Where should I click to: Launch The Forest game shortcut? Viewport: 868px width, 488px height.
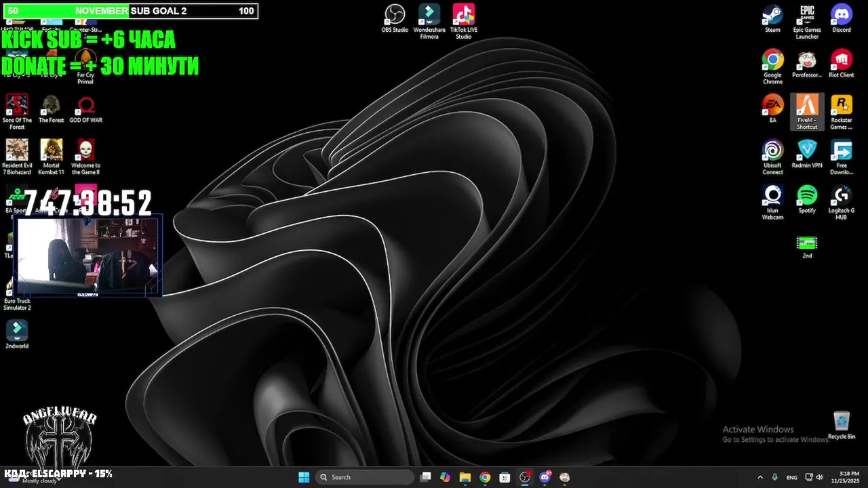[52, 109]
